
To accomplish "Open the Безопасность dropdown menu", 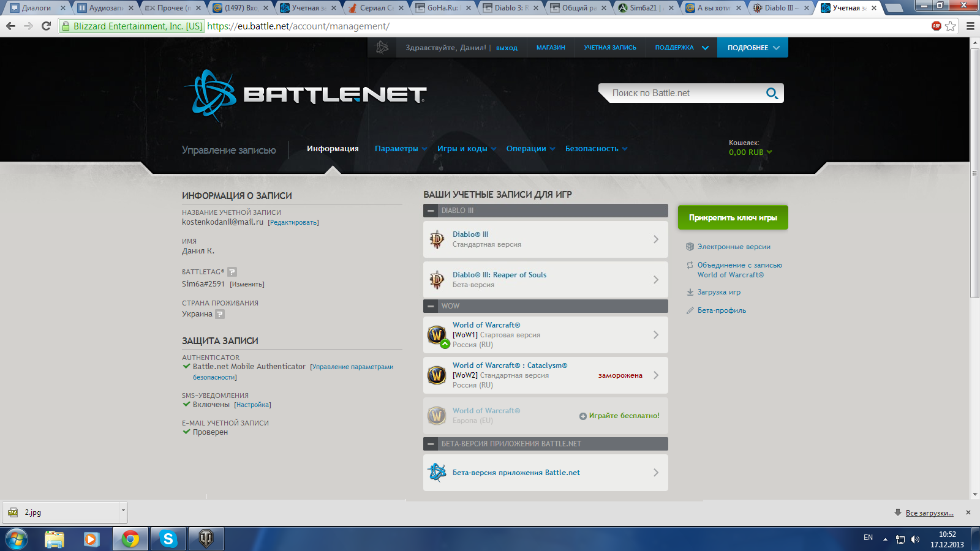I will click(x=597, y=149).
